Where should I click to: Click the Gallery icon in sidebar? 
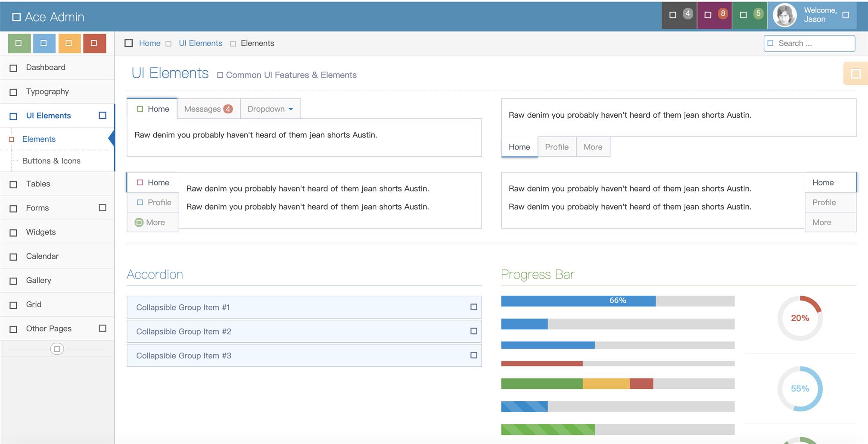13,281
